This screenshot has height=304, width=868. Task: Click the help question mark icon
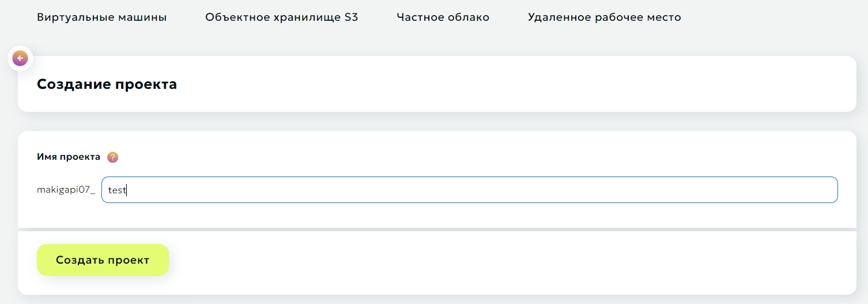point(113,157)
